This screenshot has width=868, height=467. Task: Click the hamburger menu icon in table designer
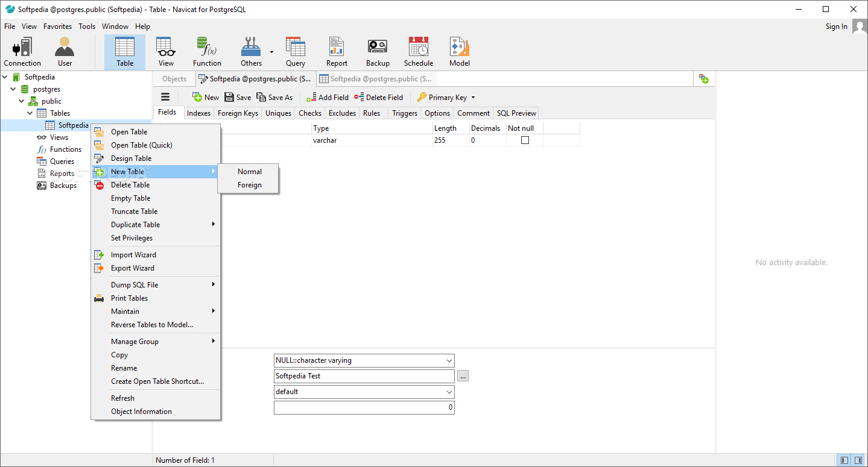165,97
